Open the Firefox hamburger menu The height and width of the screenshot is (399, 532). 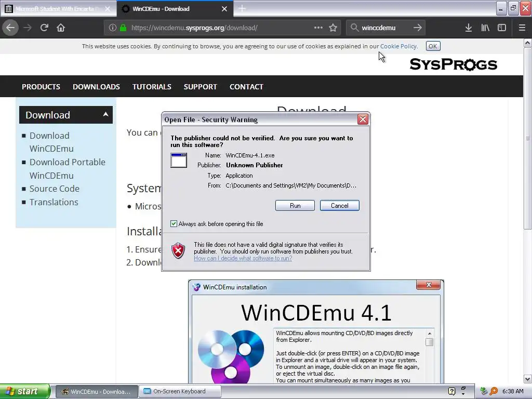point(522,28)
